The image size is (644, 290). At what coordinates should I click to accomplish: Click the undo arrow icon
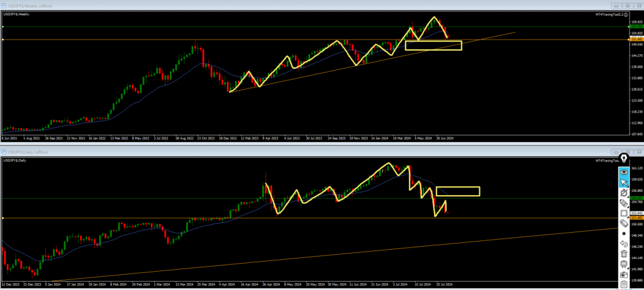tap(624, 243)
